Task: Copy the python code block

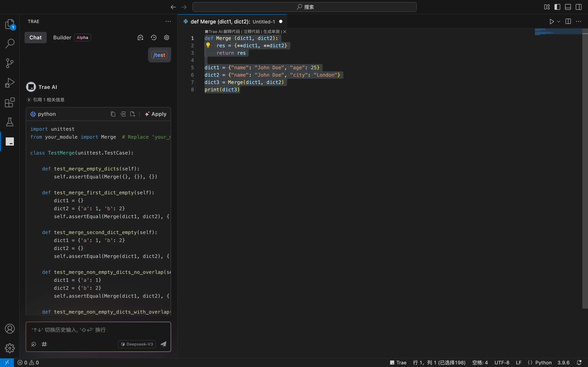Action: pyautogui.click(x=113, y=114)
